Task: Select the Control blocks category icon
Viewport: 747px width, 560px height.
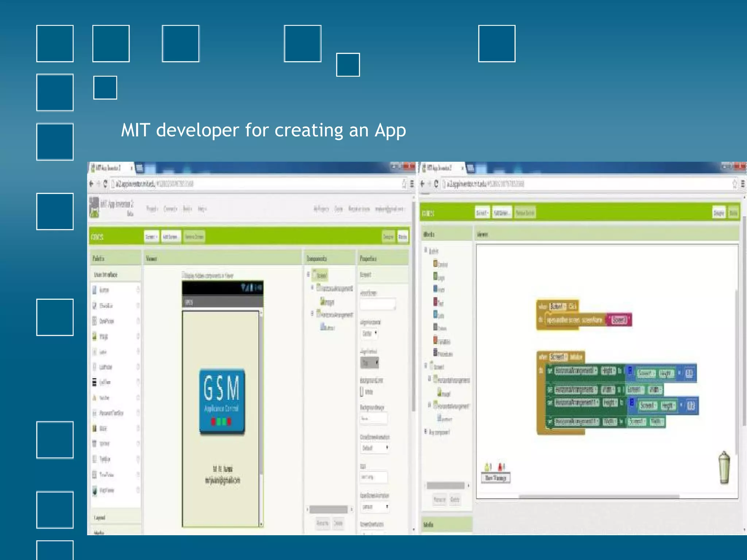Action: pos(435,263)
